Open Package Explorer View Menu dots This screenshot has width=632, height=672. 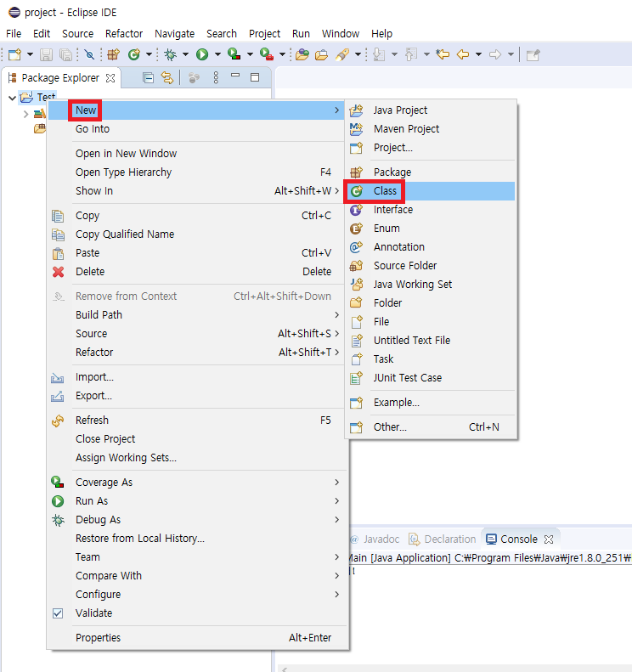(x=216, y=77)
